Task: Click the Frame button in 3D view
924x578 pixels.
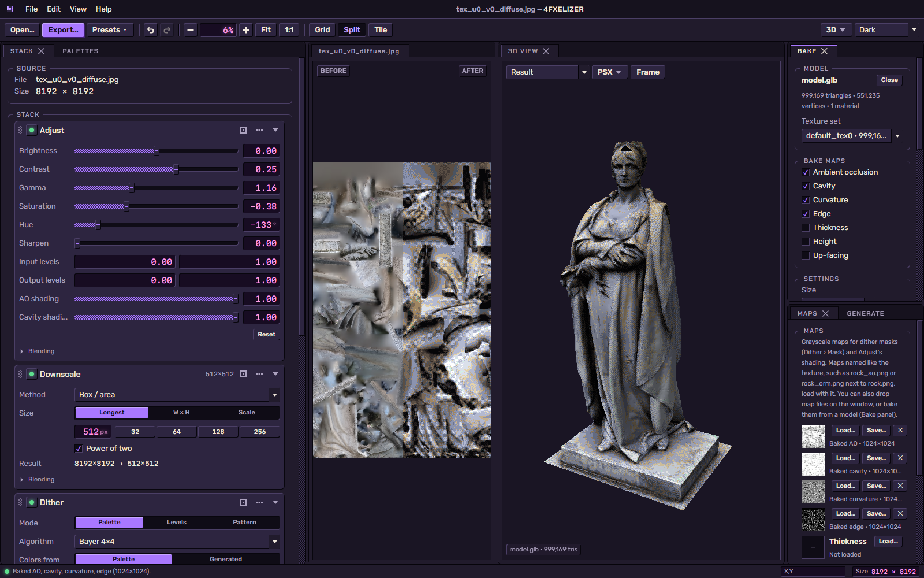Action: pos(648,72)
